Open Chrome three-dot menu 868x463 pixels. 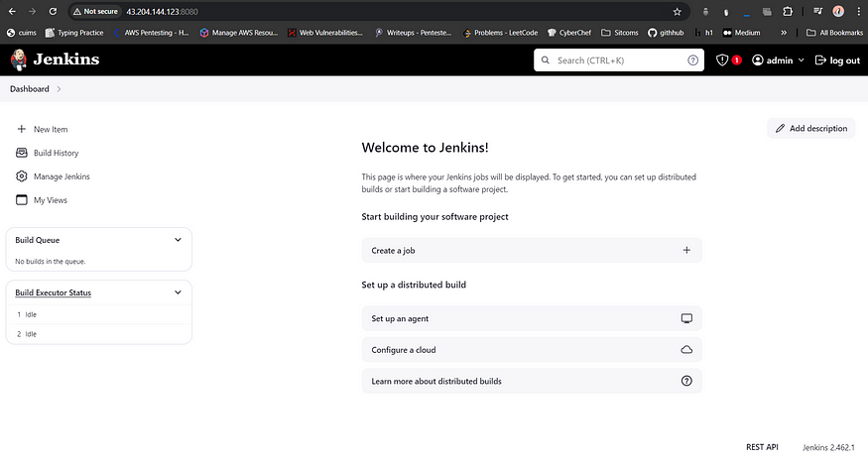(x=859, y=11)
